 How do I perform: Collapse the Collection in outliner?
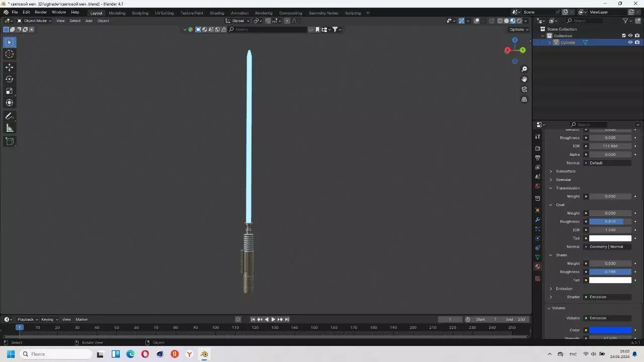pos(543,36)
